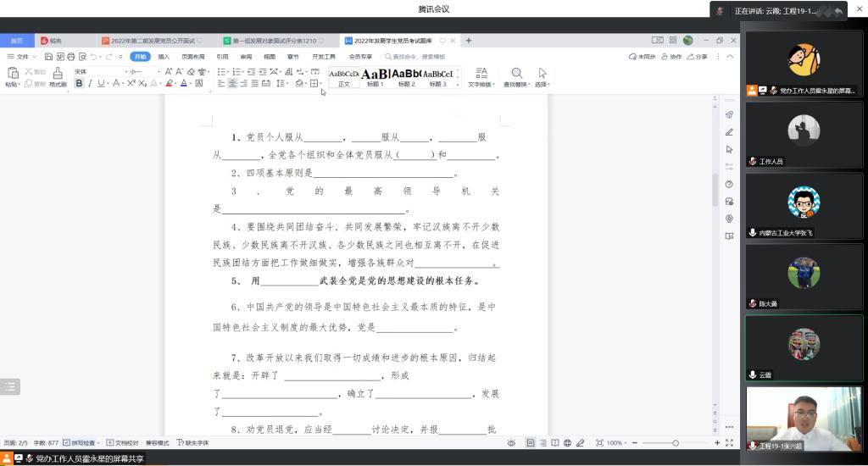This screenshot has height=466, width=868.
Task: Click the Paste (粘贴) clipboard icon
Action: point(12,76)
